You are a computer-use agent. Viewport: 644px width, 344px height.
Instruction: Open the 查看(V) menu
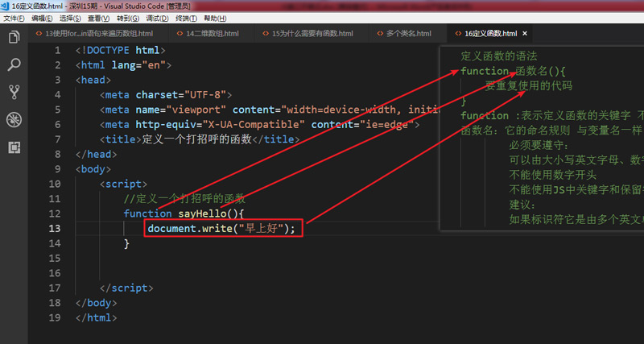[x=99, y=18]
